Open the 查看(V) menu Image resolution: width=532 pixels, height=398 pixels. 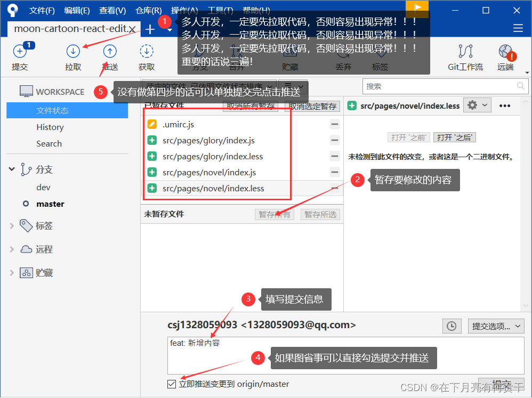pyautogui.click(x=112, y=11)
